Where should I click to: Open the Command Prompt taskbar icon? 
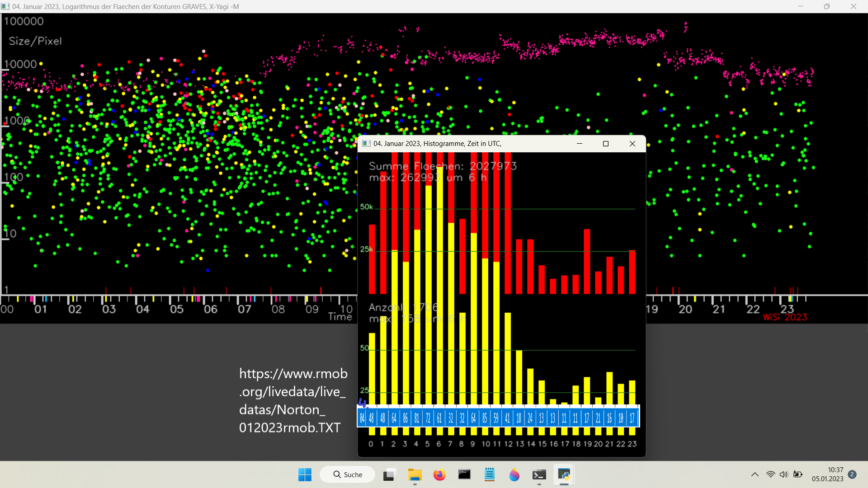pos(464,474)
